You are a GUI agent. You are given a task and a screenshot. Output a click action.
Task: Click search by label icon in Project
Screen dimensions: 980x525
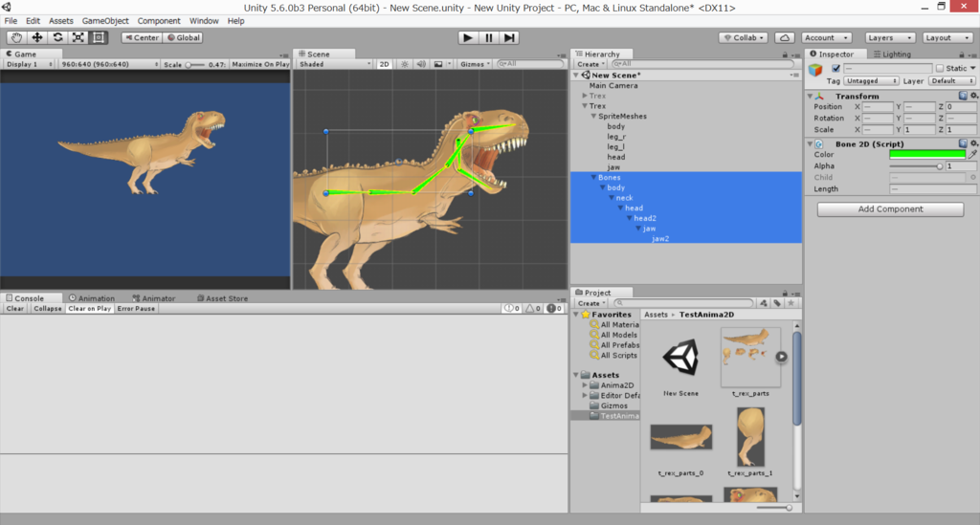[777, 303]
